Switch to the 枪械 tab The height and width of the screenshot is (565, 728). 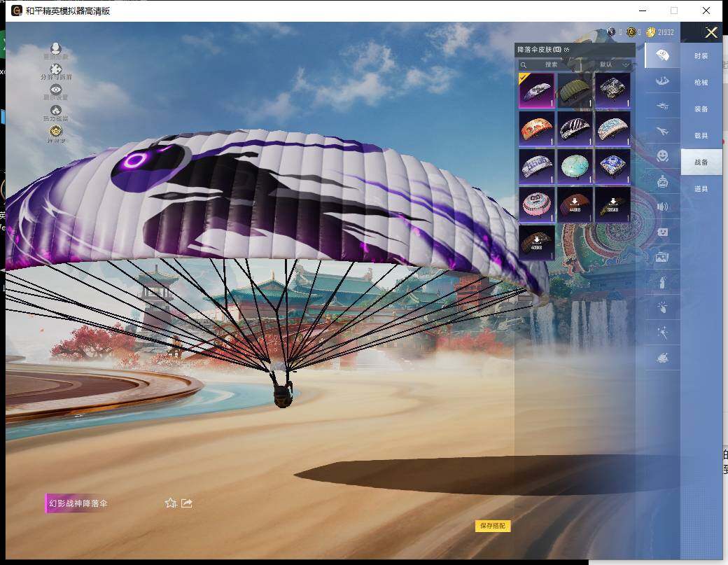[701, 83]
